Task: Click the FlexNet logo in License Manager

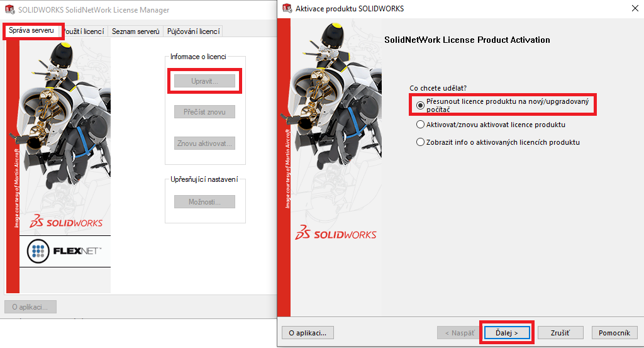Action: (65, 251)
